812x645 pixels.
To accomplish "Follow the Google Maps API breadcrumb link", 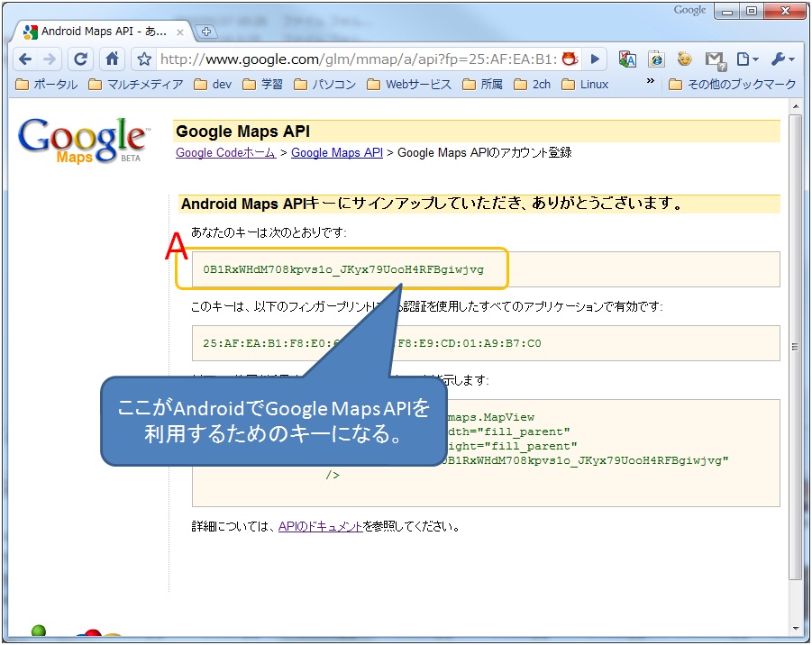I will (x=337, y=153).
